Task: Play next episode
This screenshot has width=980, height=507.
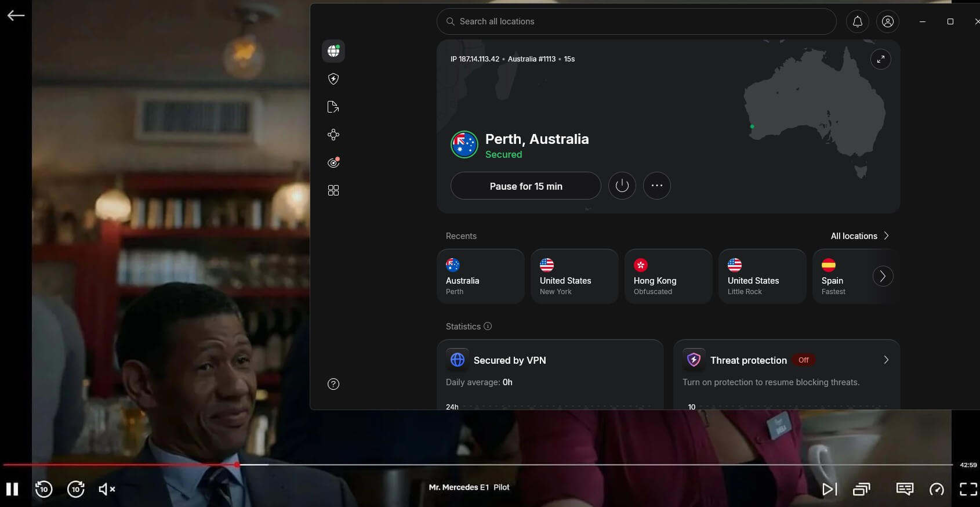Action: 830,489
